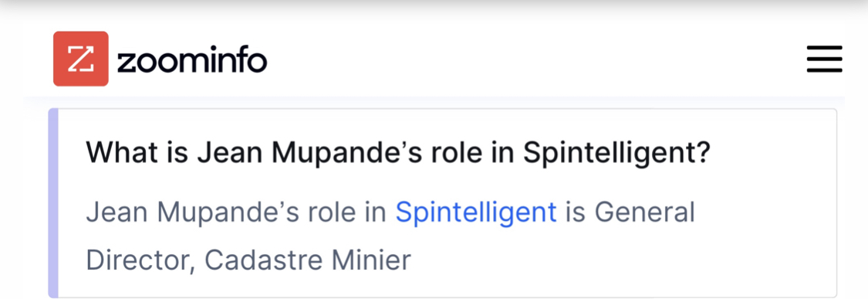
Task: Click the zoominfo wordmark text
Action: click(192, 60)
